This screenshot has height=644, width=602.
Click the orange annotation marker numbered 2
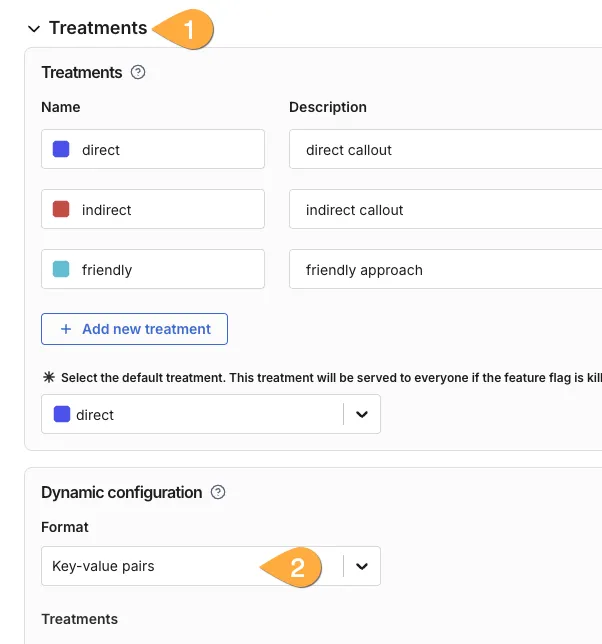coord(293,567)
